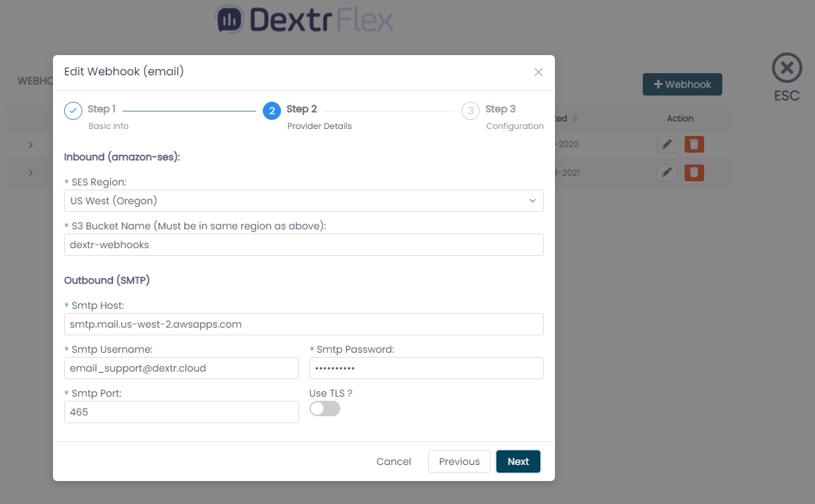
Task: Click the Action column header
Action: (680, 119)
